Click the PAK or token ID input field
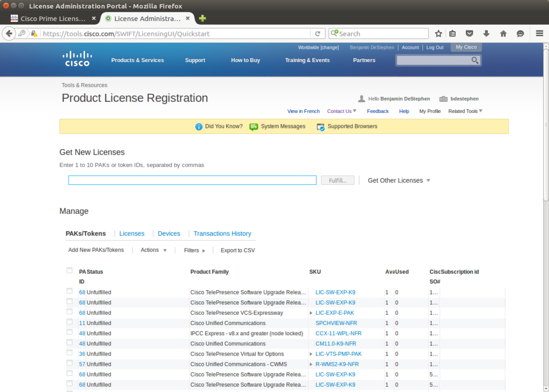549x392 pixels. [x=192, y=180]
